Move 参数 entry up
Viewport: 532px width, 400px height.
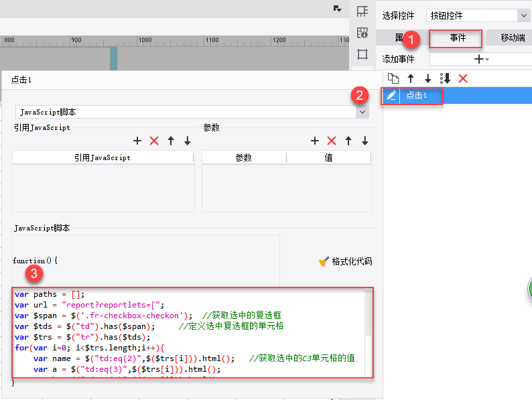pyautogui.click(x=348, y=141)
